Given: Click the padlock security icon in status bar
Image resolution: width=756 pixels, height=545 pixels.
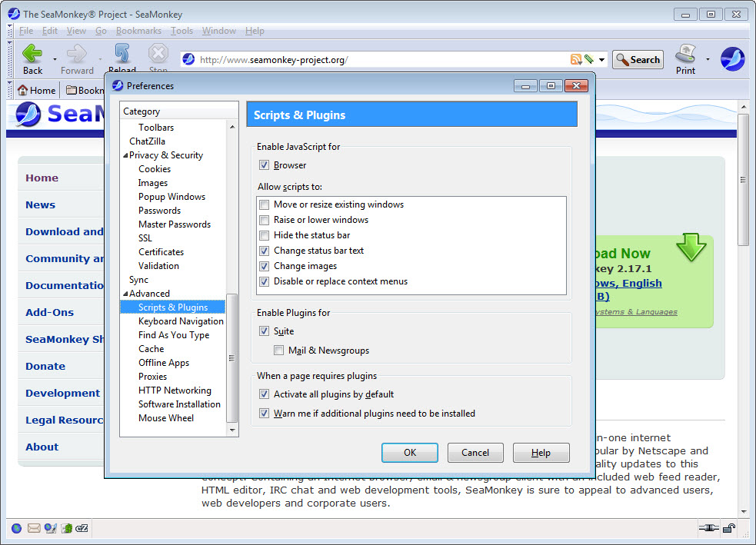Looking at the screenshot, I should coord(729,528).
